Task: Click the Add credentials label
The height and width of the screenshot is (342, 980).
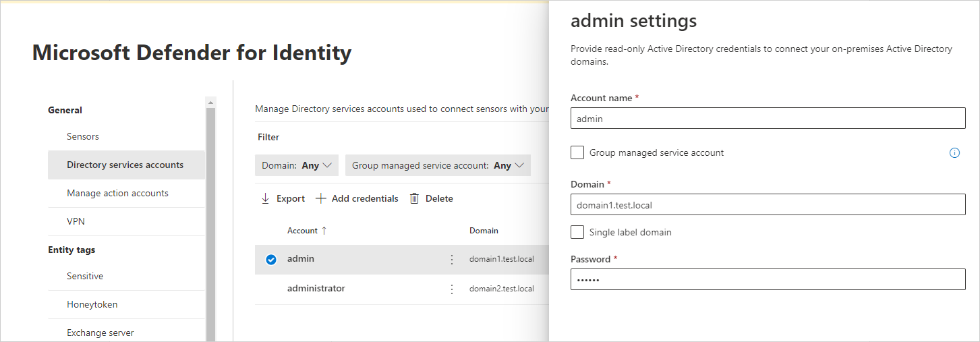Action: point(365,198)
